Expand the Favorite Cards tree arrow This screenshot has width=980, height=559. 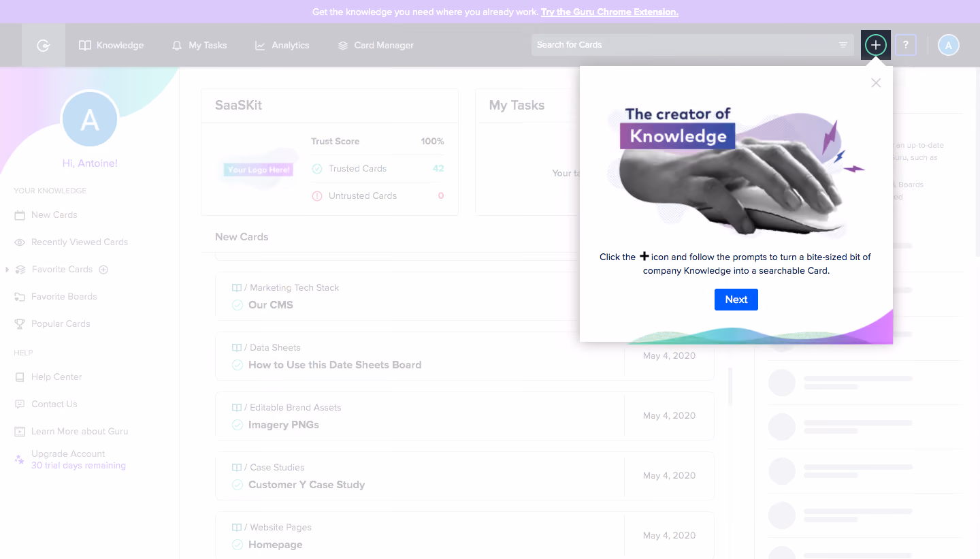[7, 270]
